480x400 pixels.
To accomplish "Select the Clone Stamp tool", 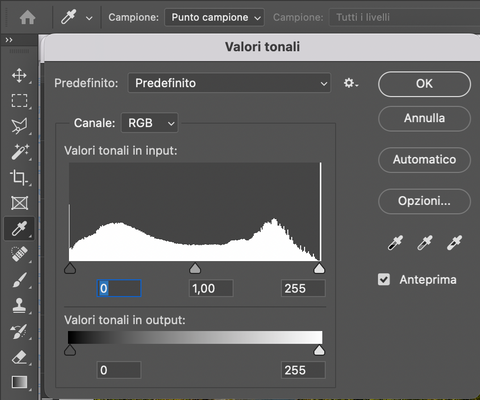I will (x=19, y=305).
